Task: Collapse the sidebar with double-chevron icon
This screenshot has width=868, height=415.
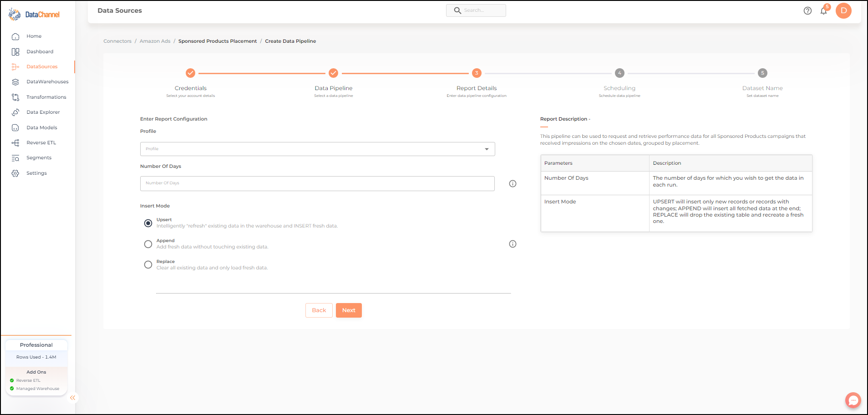Action: [72, 398]
